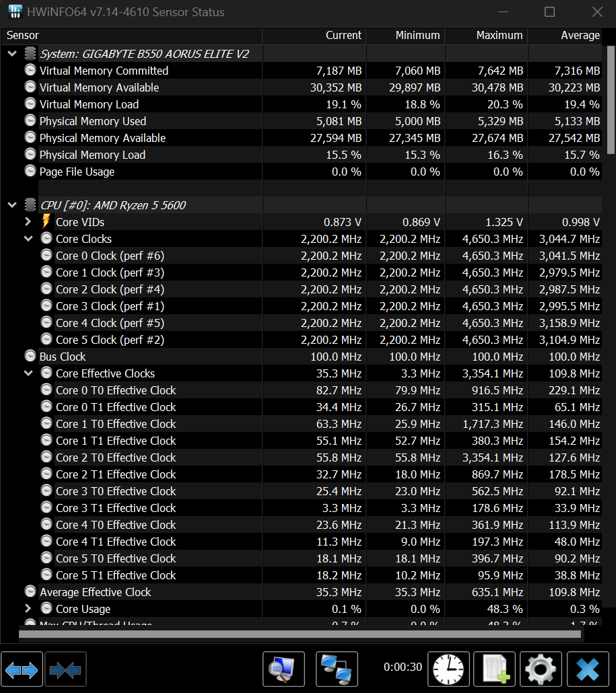Click the log file document icon

click(494, 669)
